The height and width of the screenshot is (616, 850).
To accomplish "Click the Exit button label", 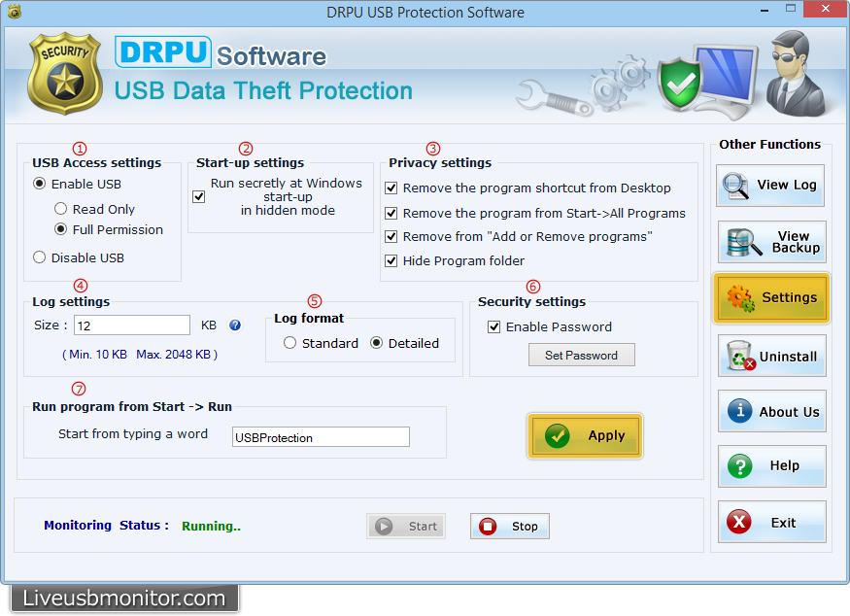I will 783,523.
